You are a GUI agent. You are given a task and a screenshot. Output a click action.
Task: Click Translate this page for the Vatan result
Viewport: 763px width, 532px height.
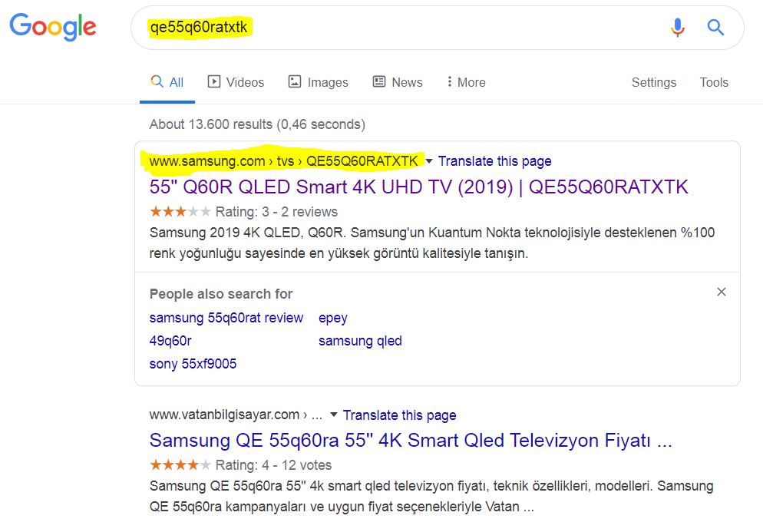(x=399, y=415)
